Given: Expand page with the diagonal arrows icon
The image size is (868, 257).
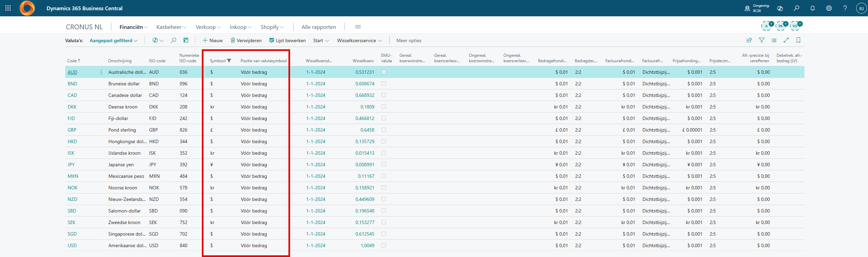Looking at the screenshot, I should pos(786,40).
